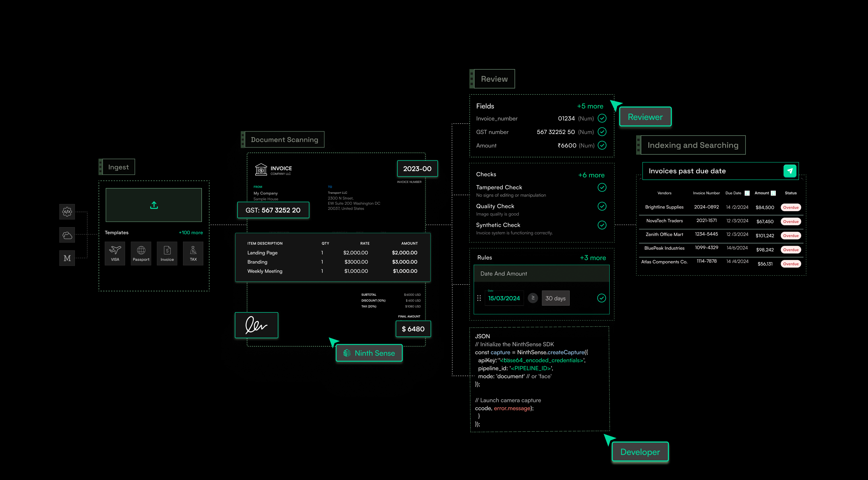Select the Review stage label
Viewport: 868px width, 480px height.
click(494, 79)
